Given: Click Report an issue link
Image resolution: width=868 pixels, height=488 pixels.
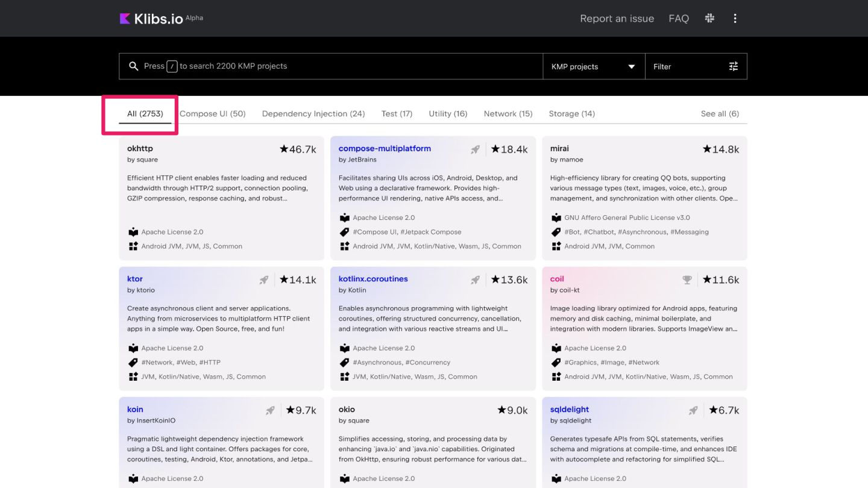Looking at the screenshot, I should pyautogui.click(x=617, y=19).
